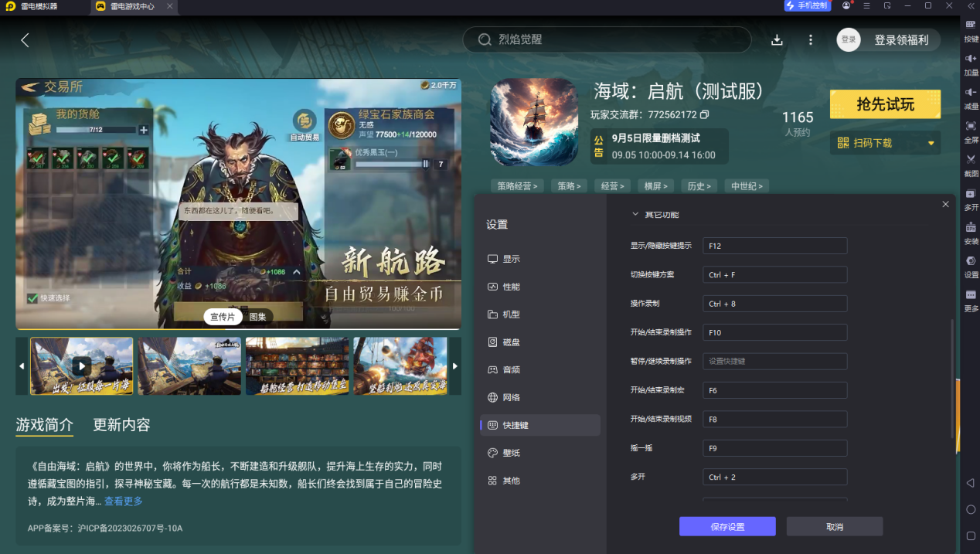Collapse the sidebar with the double-chevron icon
The image size is (980, 554).
pyautogui.click(x=971, y=6)
